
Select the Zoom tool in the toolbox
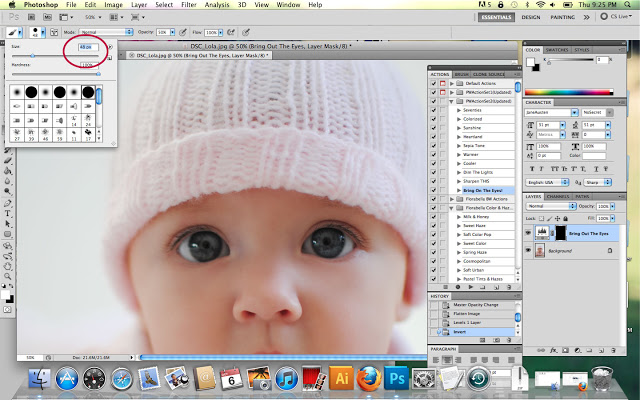(7, 276)
